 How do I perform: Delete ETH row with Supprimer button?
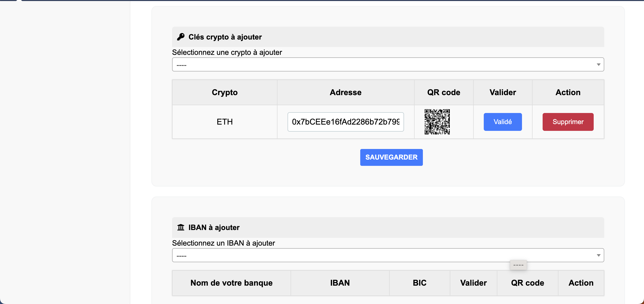coord(568,122)
